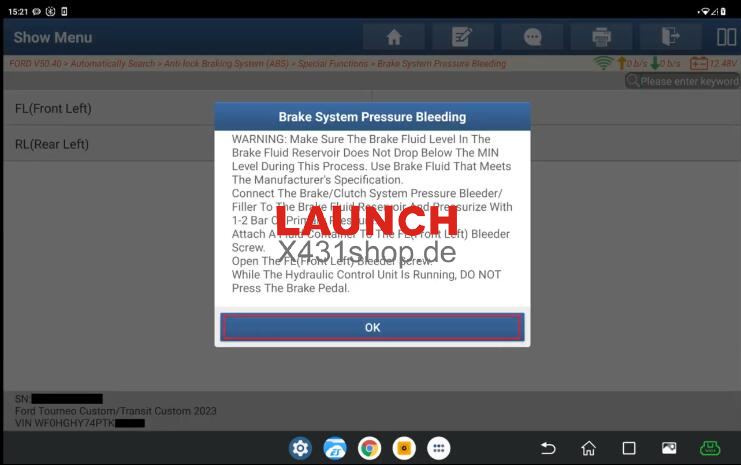The width and height of the screenshot is (741, 465).
Task: Select the FL(Front Left) menu item
Action: click(x=110, y=108)
